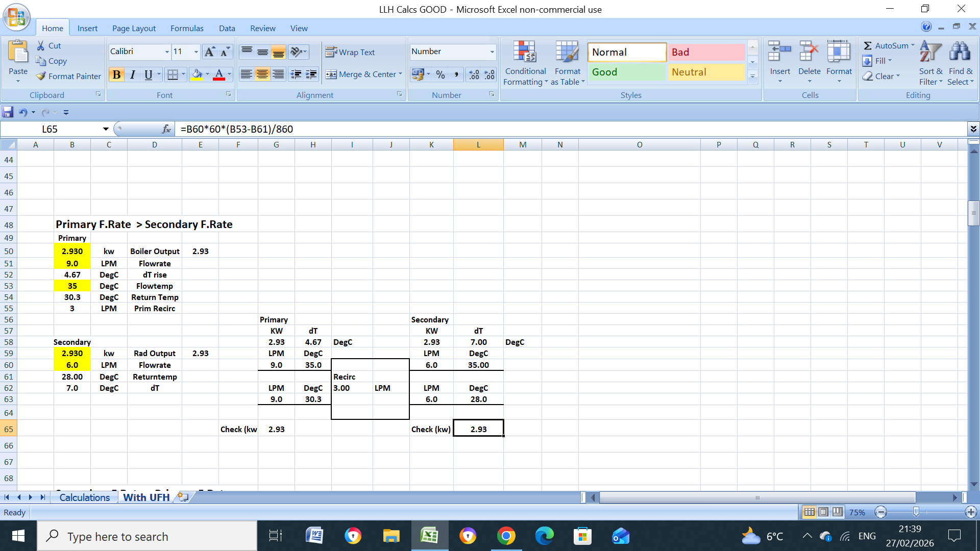Click the Merge & Center icon

point(331,74)
